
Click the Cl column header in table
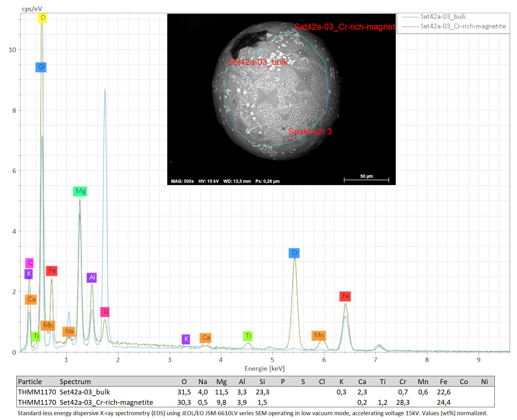[322, 382]
